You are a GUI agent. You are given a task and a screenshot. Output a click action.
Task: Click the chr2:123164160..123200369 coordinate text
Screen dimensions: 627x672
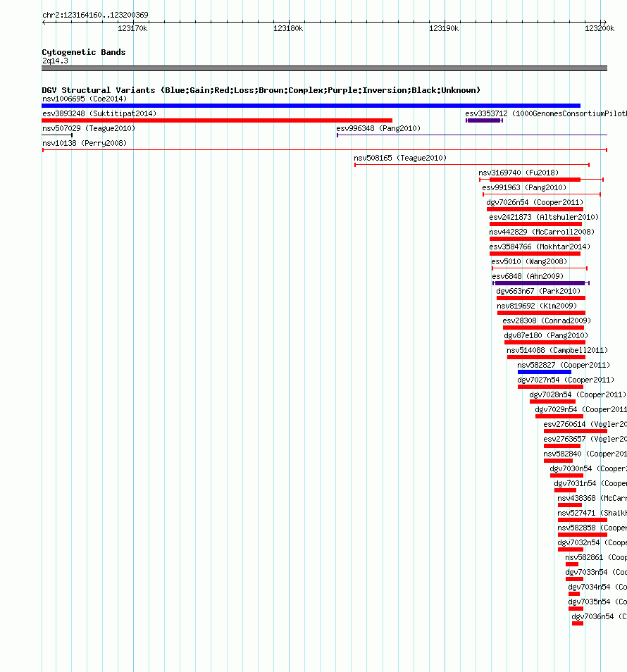tap(95, 15)
